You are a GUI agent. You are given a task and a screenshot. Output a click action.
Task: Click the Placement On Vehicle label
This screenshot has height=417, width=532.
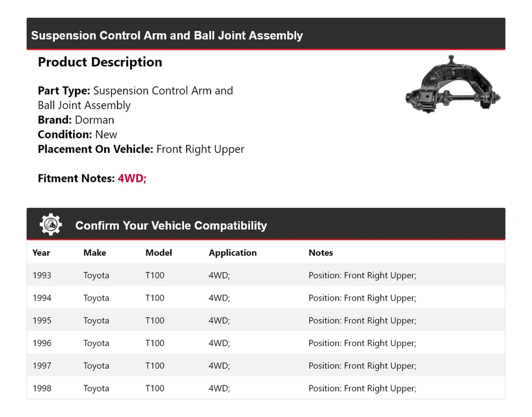click(x=95, y=149)
